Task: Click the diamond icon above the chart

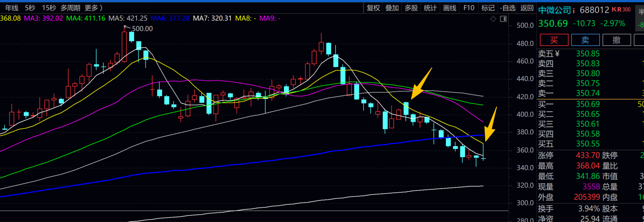Action: coord(493,19)
